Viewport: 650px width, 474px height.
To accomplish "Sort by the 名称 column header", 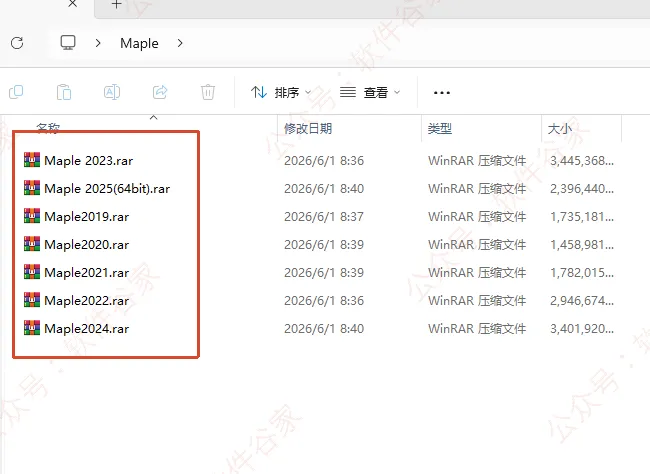I will coord(48,128).
